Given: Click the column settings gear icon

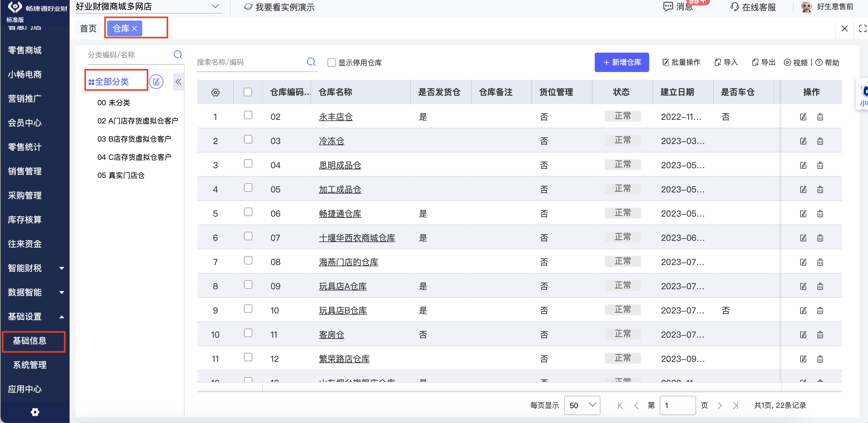Looking at the screenshot, I should point(215,92).
